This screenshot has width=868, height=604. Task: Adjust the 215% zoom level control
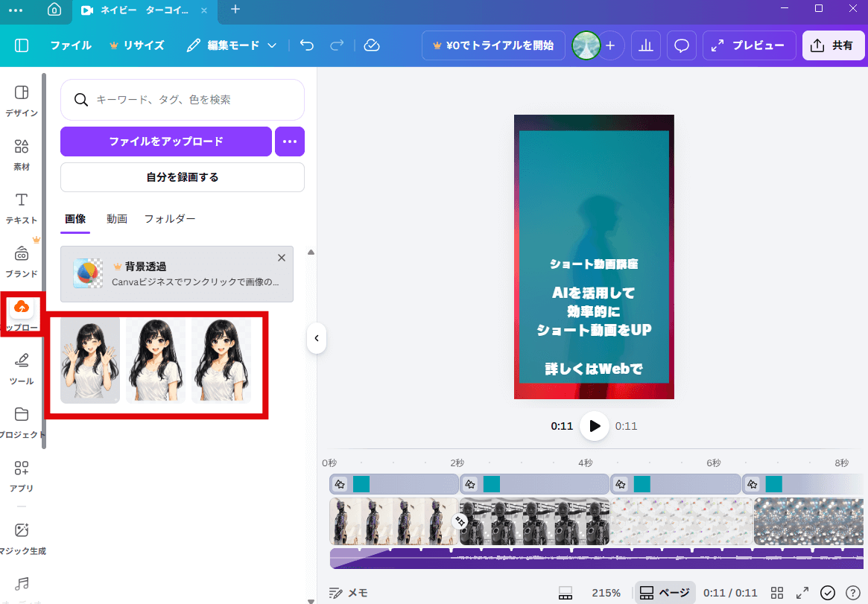point(606,592)
